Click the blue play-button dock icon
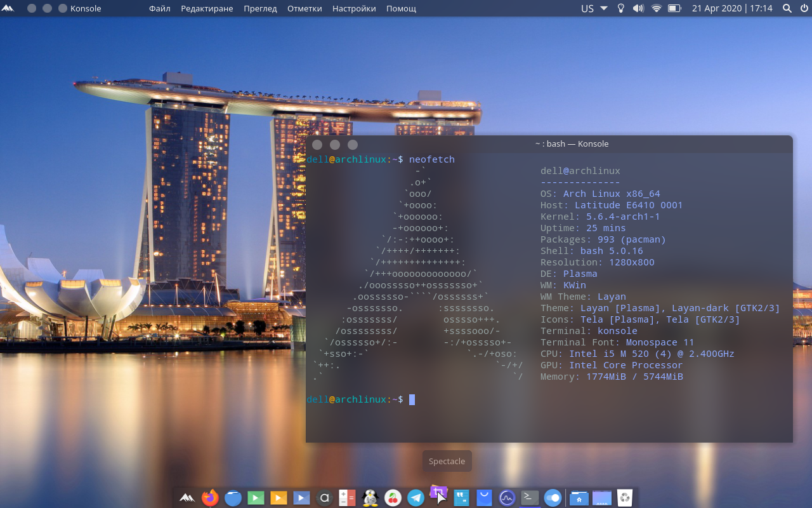This screenshot has height=508, width=812. [x=301, y=498]
